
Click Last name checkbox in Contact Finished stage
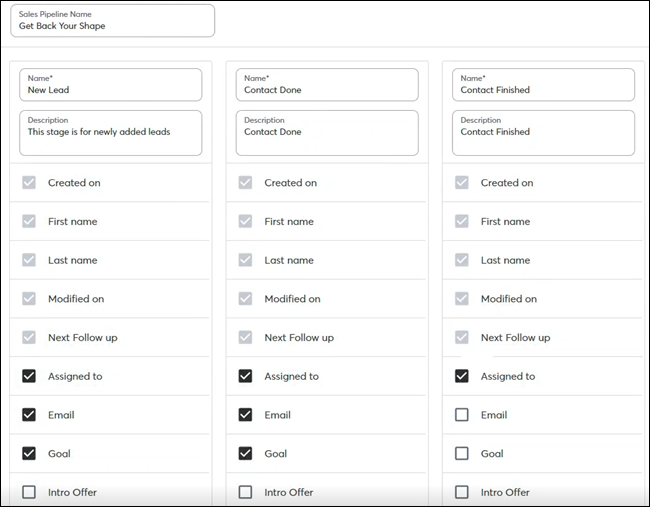[x=462, y=260]
